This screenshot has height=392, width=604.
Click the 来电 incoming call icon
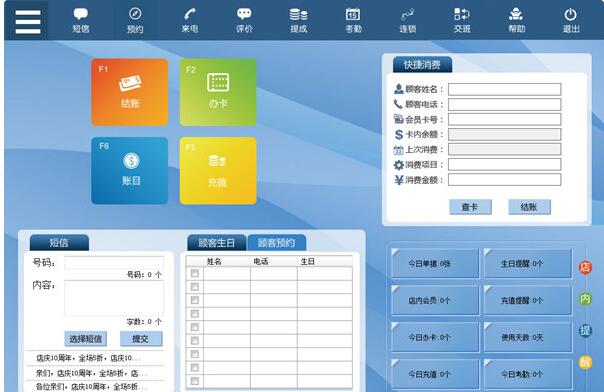click(x=190, y=20)
